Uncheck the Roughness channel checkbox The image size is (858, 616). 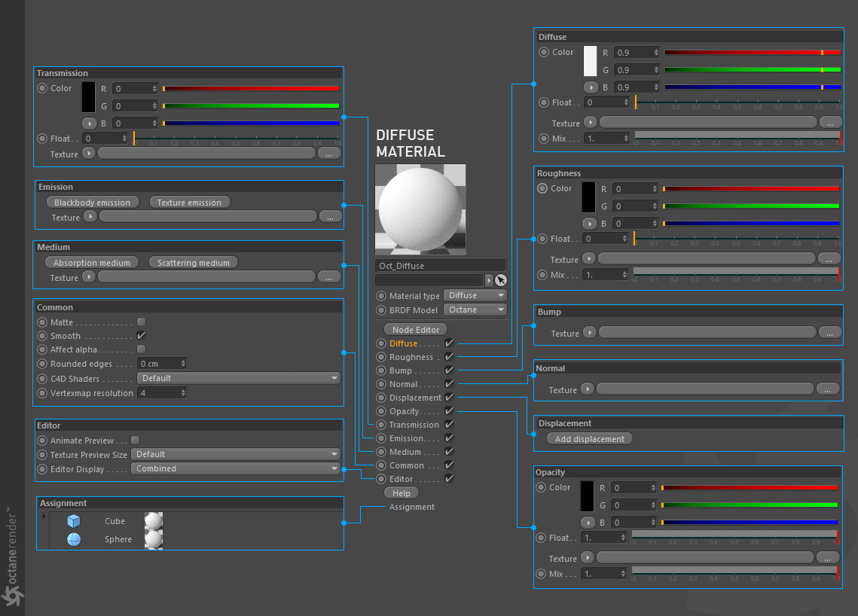pos(449,357)
